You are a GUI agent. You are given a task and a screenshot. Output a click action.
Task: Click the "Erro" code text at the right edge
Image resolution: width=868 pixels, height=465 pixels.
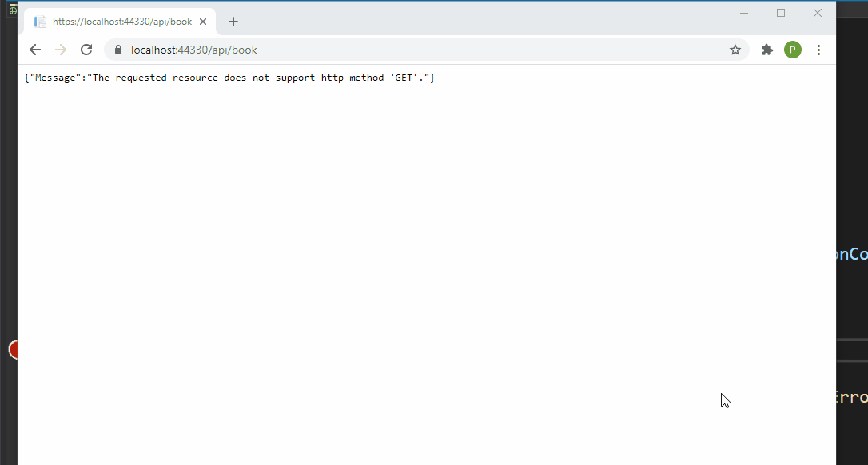pyautogui.click(x=854, y=397)
